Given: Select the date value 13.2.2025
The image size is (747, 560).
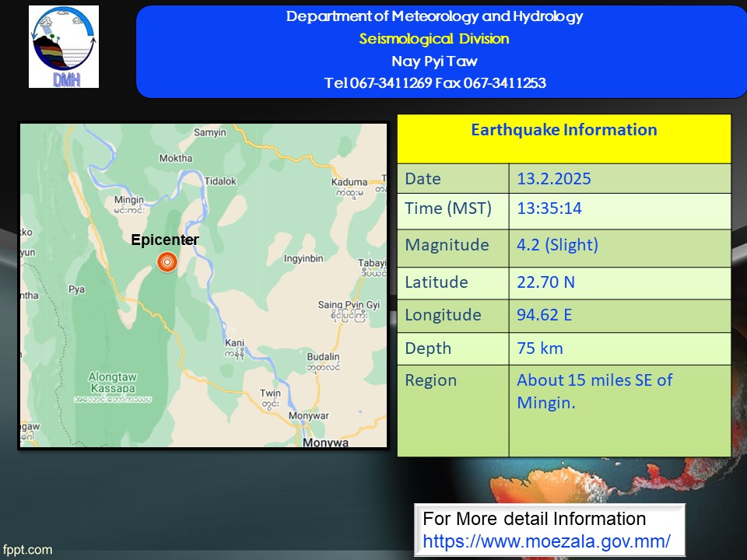Looking at the screenshot, I should click(554, 179).
